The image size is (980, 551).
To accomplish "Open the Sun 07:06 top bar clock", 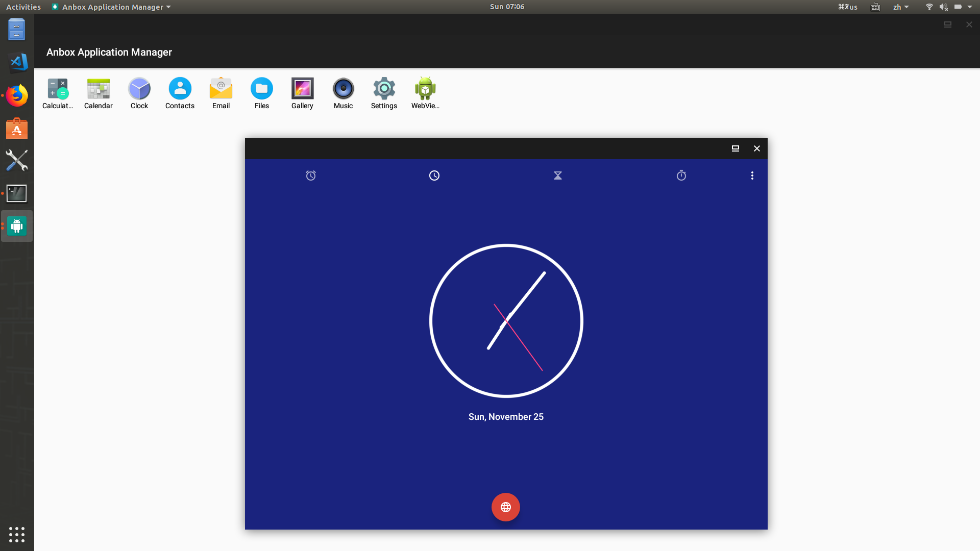I will point(507,7).
